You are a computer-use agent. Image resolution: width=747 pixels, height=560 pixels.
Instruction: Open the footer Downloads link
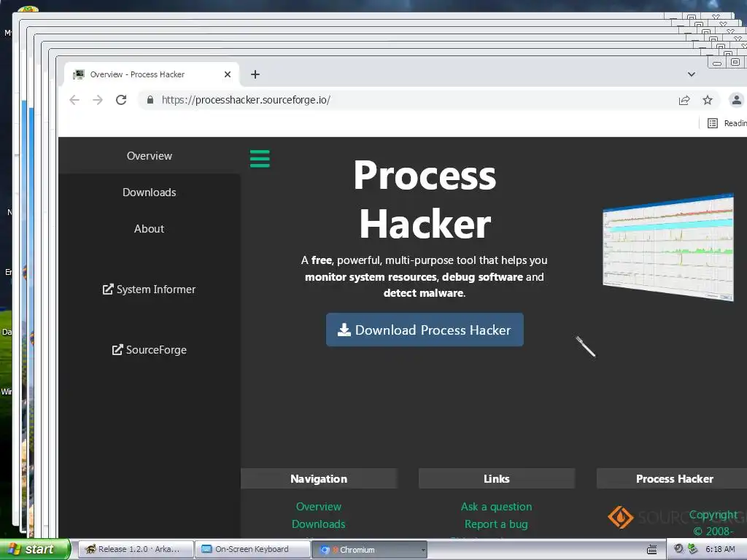[319, 524]
